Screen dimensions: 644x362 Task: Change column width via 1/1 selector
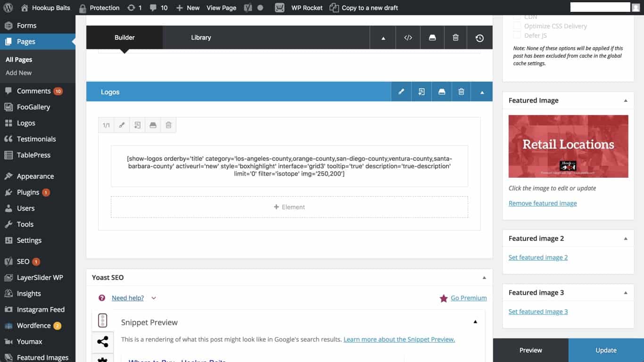(106, 125)
